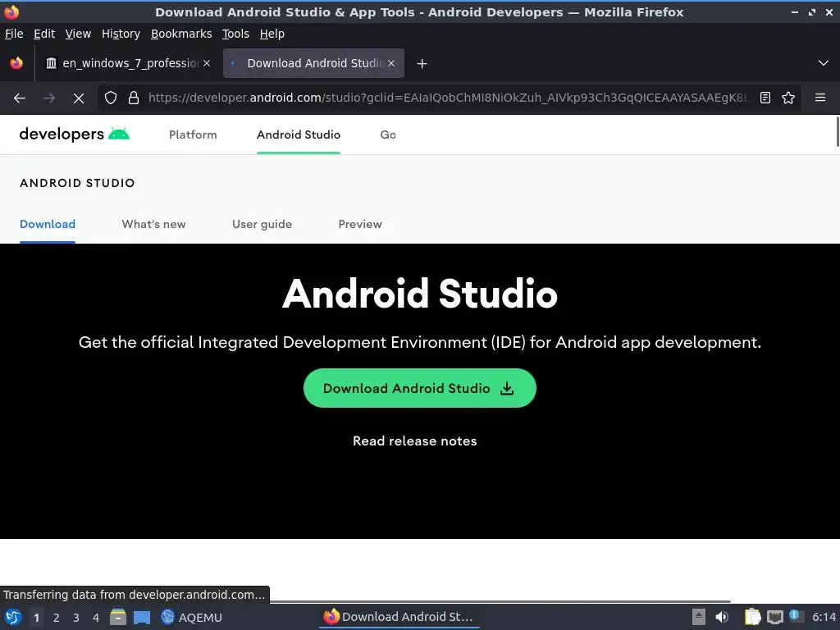840x630 pixels.
Task: Open Firefox hamburger application menu
Action: [819, 98]
